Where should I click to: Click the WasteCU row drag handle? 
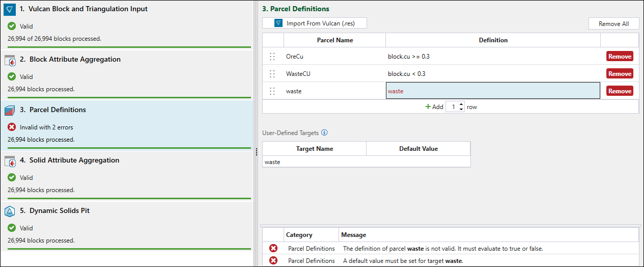pyautogui.click(x=272, y=74)
